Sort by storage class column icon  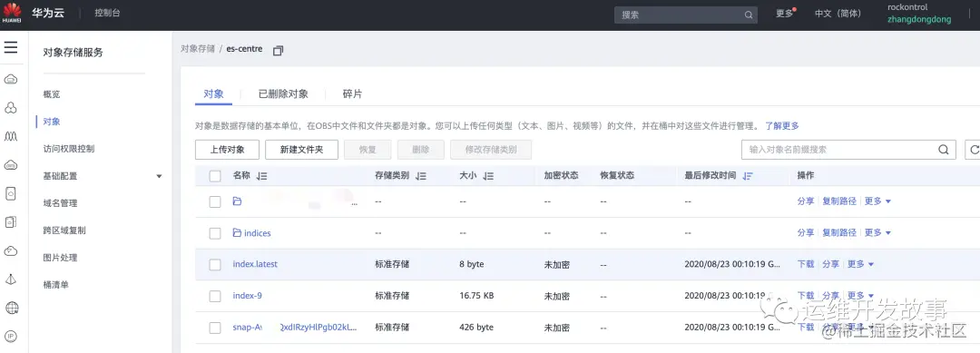[x=421, y=176]
